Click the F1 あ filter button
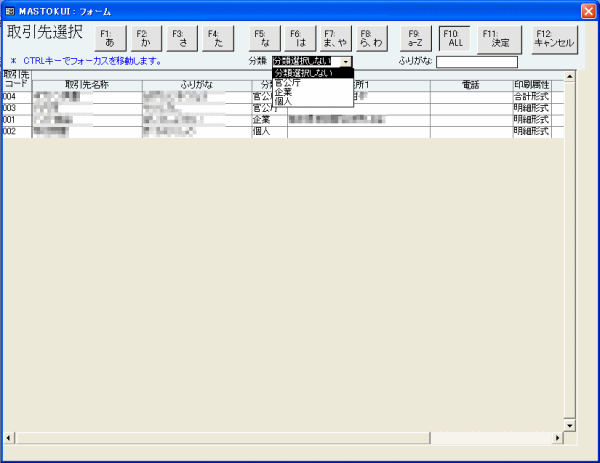 click(x=109, y=38)
